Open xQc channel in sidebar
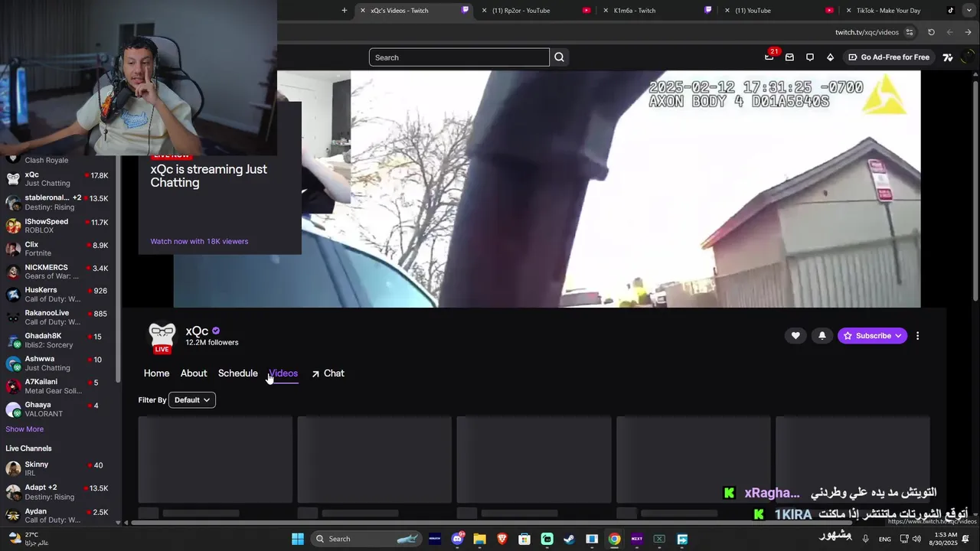Image resolution: width=980 pixels, height=551 pixels. click(57, 179)
